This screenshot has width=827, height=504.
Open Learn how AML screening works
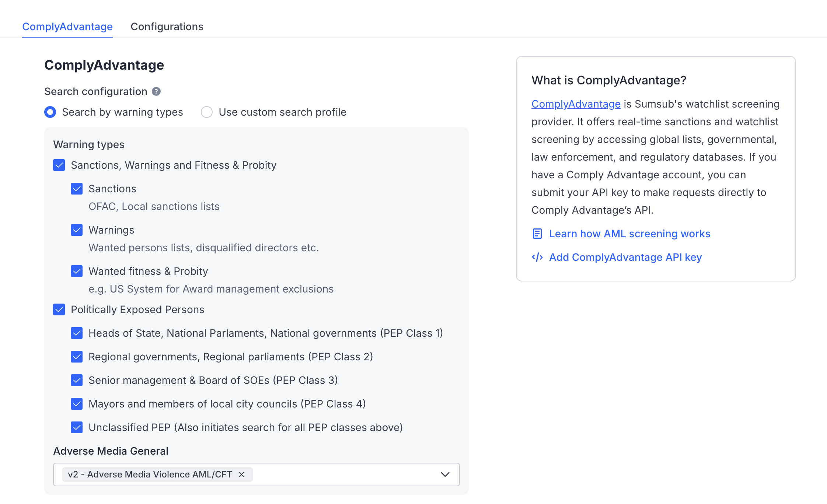[x=629, y=234]
